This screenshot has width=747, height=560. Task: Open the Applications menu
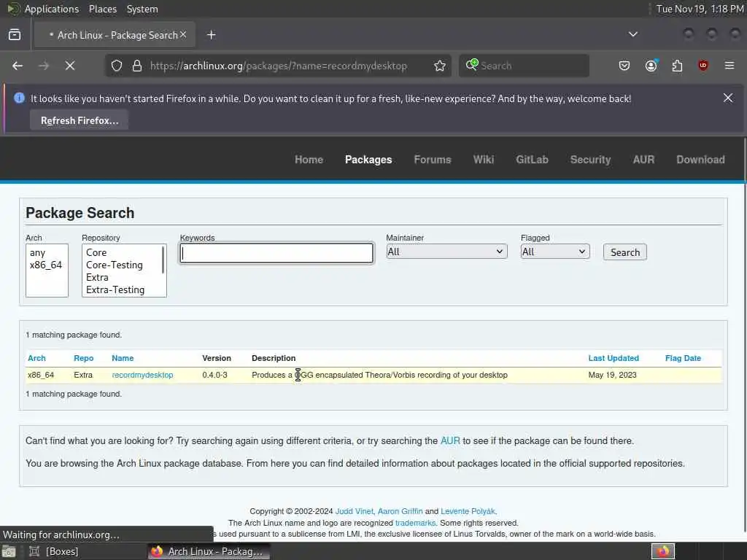pos(52,9)
